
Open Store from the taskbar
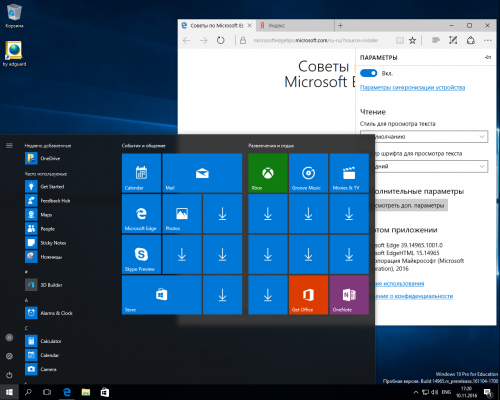coord(105,392)
